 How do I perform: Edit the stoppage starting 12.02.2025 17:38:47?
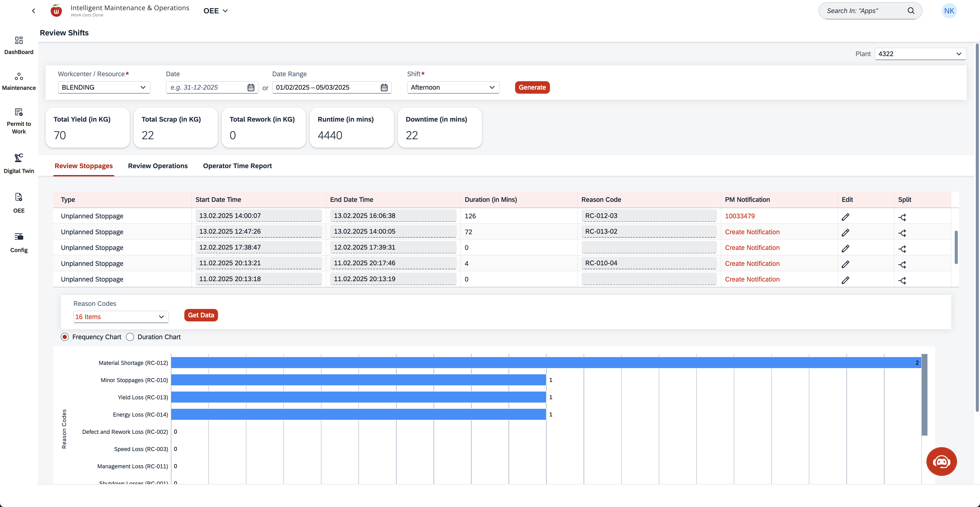845,249
